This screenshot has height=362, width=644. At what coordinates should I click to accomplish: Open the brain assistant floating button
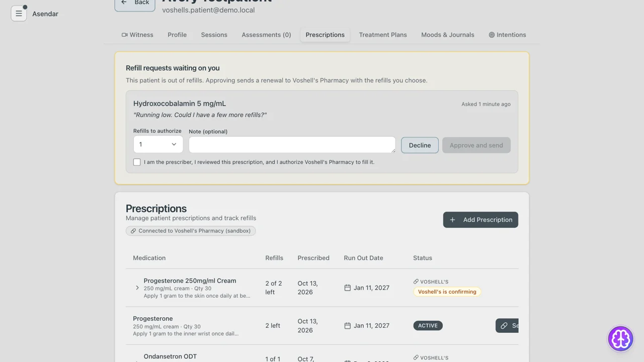click(620, 338)
